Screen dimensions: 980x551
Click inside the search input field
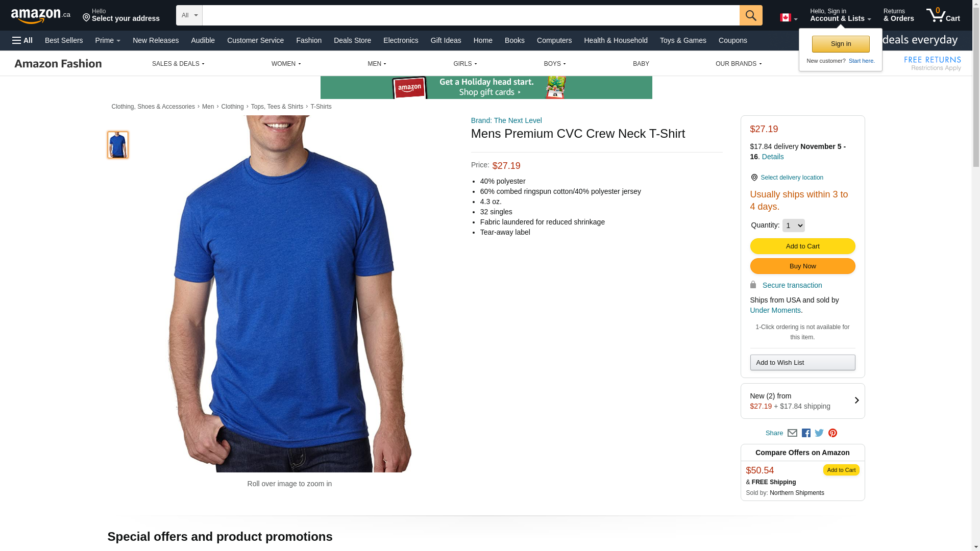coord(471,15)
